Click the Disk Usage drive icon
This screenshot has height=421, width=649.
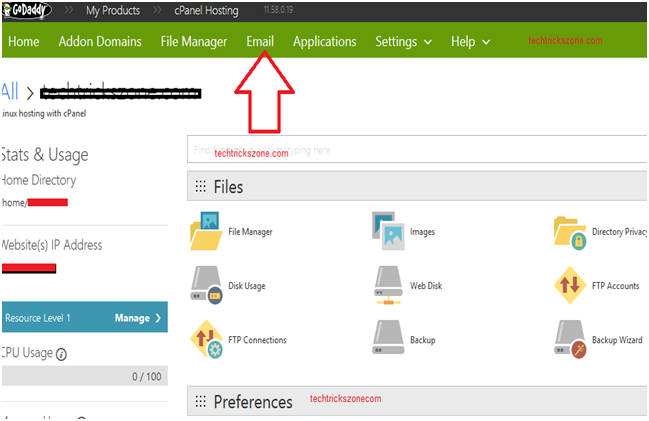206,285
